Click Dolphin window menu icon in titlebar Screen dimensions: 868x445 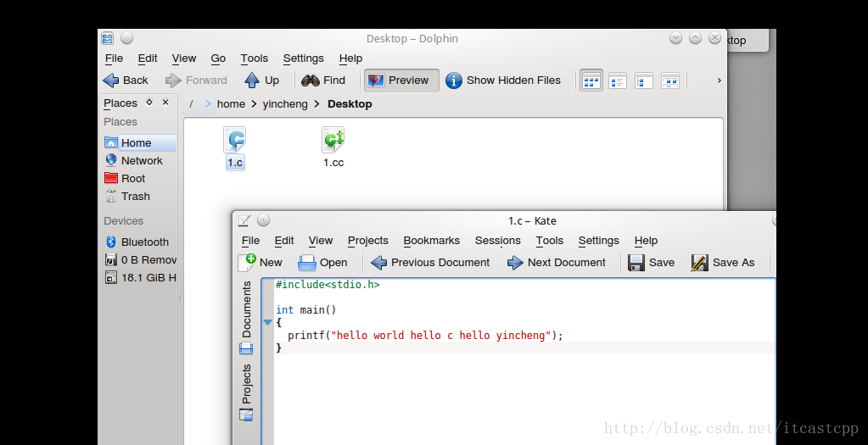(108, 38)
